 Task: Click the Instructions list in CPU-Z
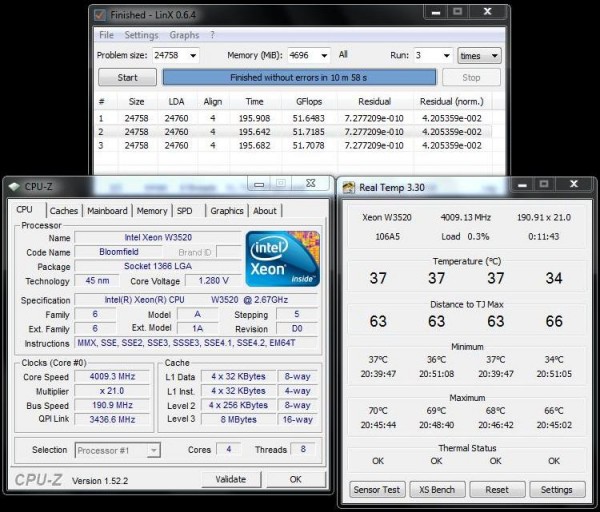(196, 343)
